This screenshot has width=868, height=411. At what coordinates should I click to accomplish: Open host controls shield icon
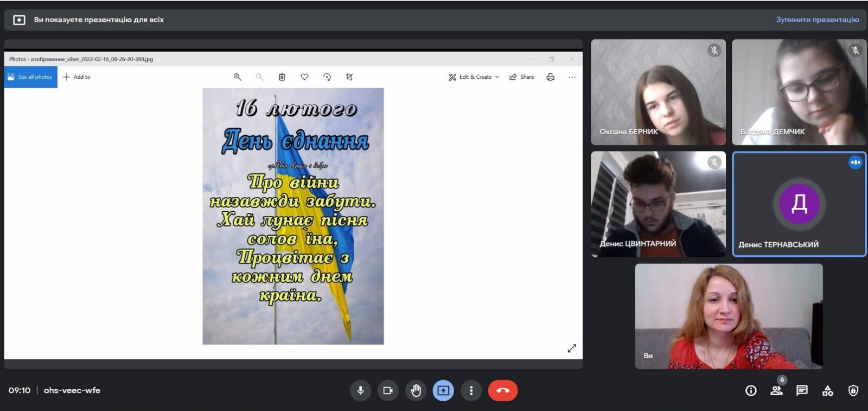[x=853, y=390]
